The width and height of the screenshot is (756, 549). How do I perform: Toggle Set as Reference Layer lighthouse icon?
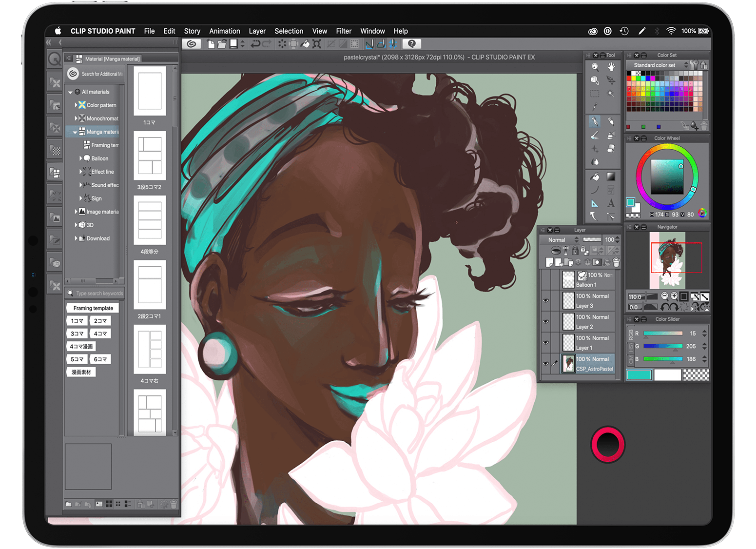coord(566,251)
